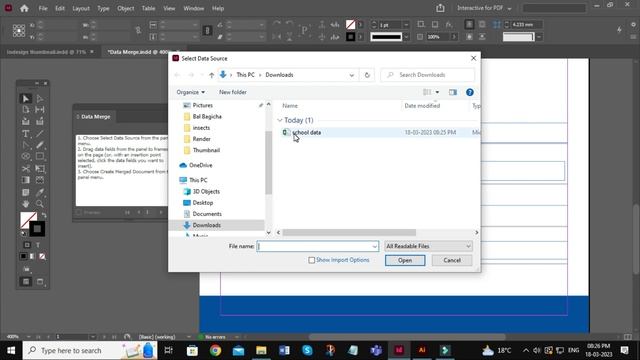Set formatting affects container button
The height and width of the screenshot is (360, 640).
[x=27, y=245]
